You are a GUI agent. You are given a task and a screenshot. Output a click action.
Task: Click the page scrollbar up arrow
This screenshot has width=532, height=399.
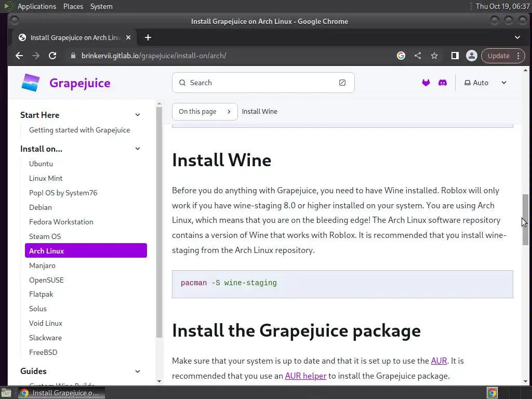coord(525,70)
